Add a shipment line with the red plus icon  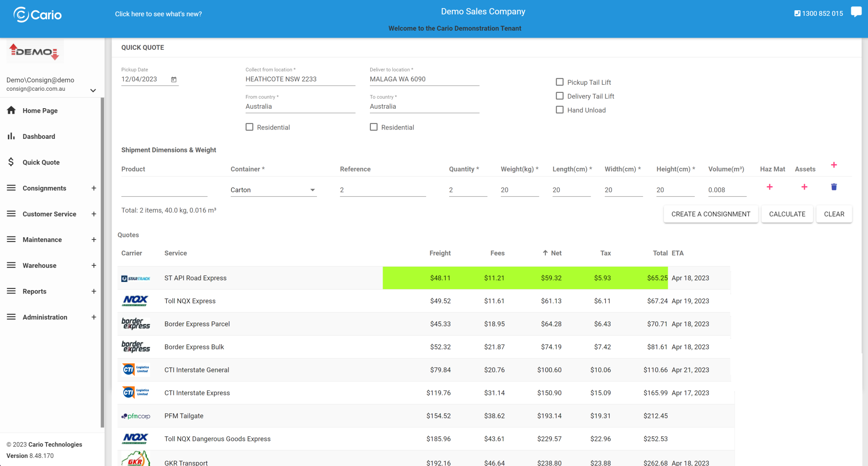[834, 165]
